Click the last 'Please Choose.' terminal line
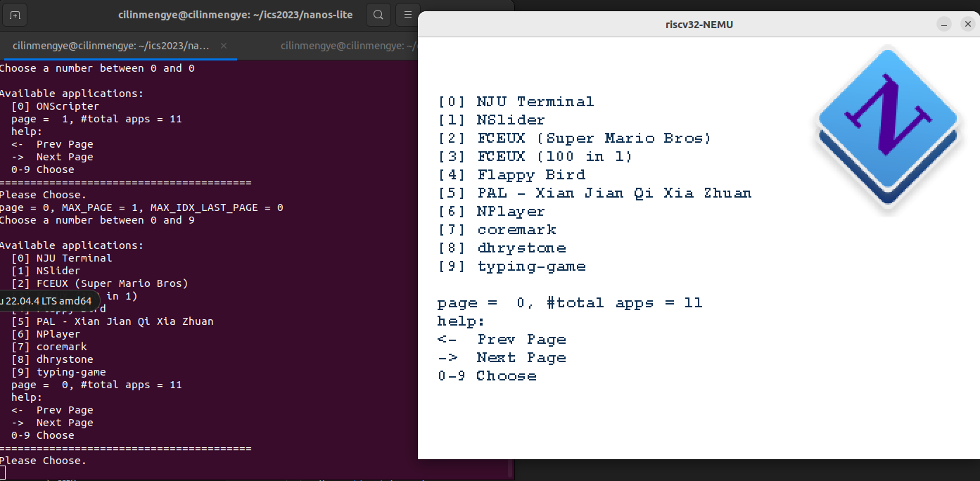This screenshot has width=980, height=481. pos(43,461)
